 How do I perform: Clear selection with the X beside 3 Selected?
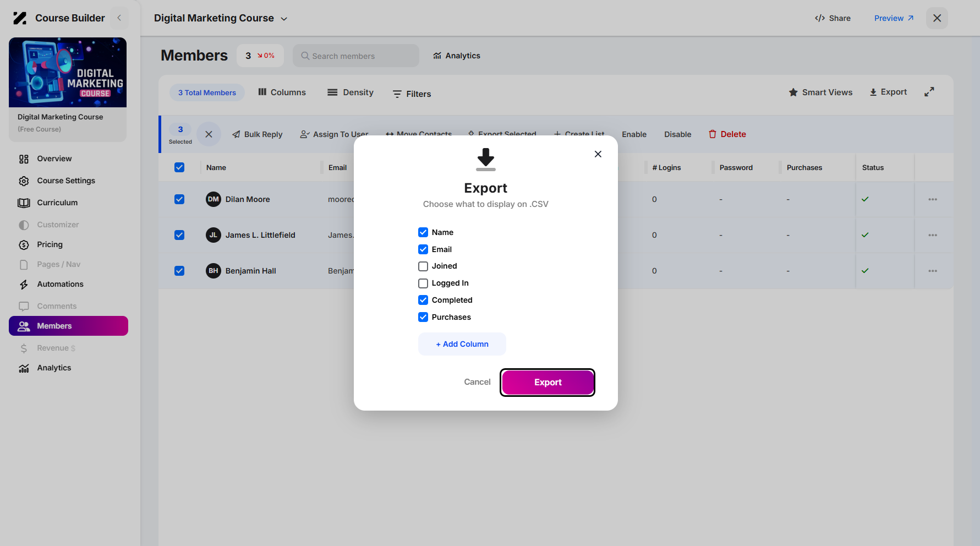209,134
